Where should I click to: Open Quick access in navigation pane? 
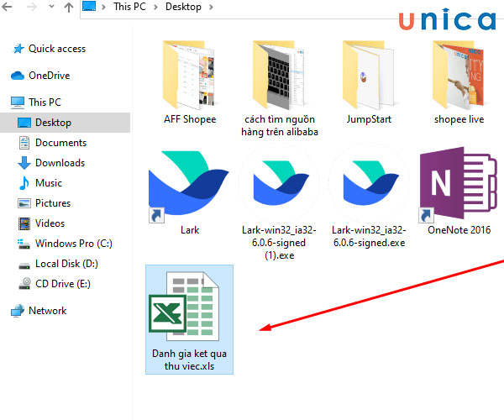[x=57, y=49]
